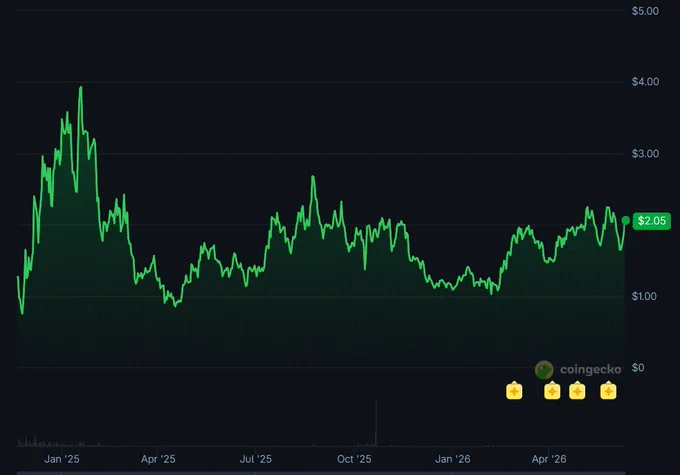Click the $0 price axis label
This screenshot has width=680, height=475.
pyautogui.click(x=638, y=367)
